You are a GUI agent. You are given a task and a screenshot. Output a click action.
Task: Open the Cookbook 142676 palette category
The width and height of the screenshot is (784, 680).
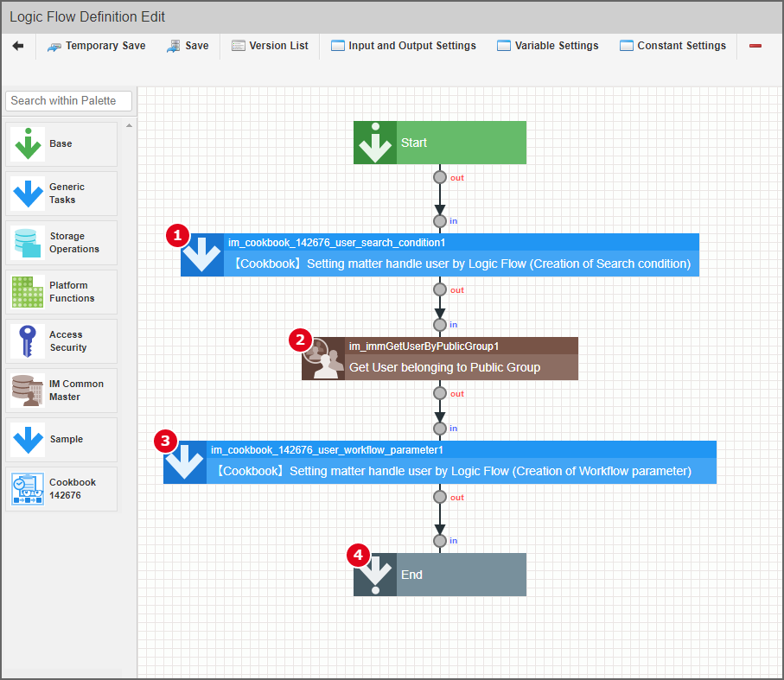tap(61, 489)
